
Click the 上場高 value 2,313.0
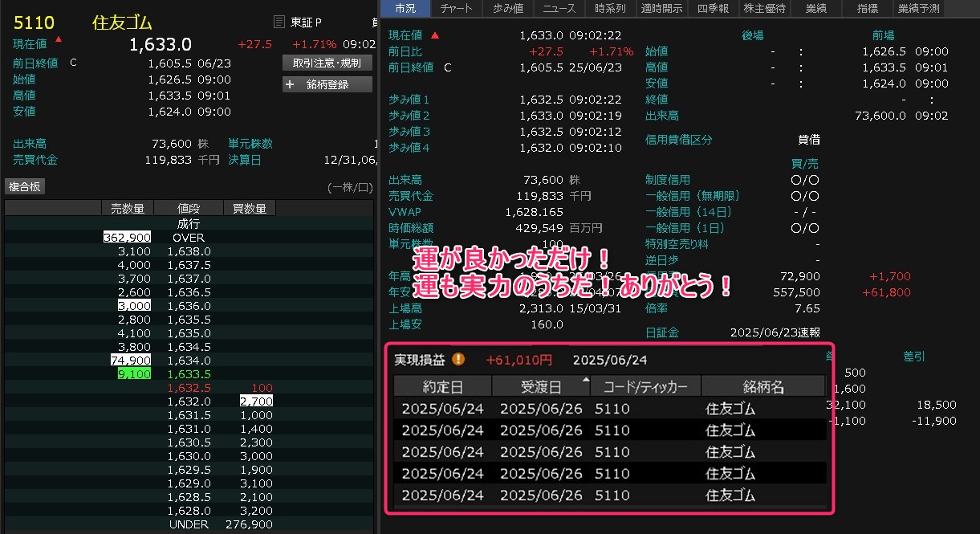coord(541,308)
